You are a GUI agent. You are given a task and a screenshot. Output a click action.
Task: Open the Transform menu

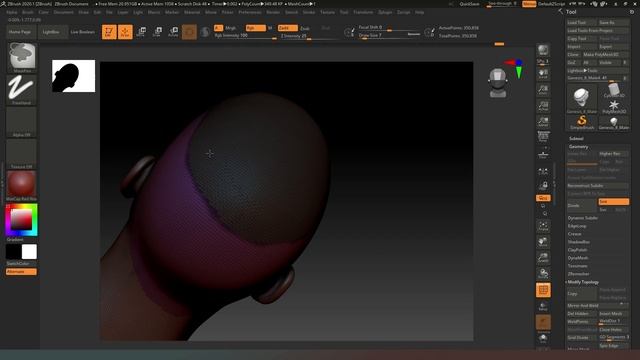point(363,12)
